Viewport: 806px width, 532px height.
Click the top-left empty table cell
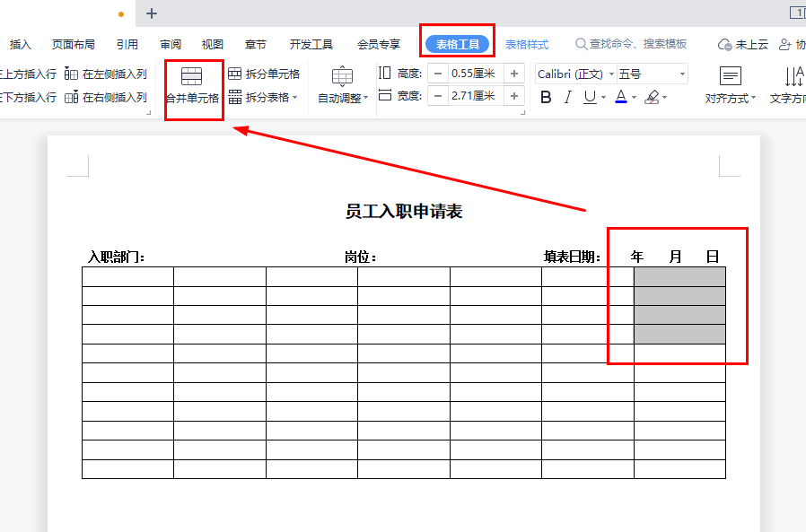[128, 277]
